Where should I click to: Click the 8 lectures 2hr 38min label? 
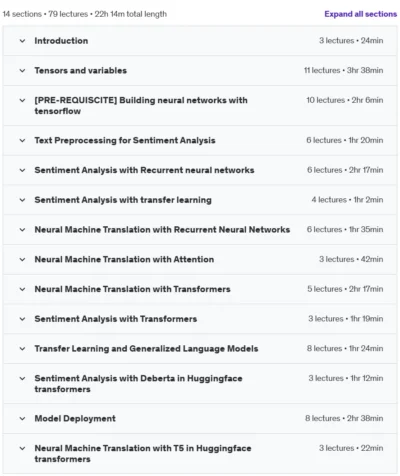[x=344, y=418]
